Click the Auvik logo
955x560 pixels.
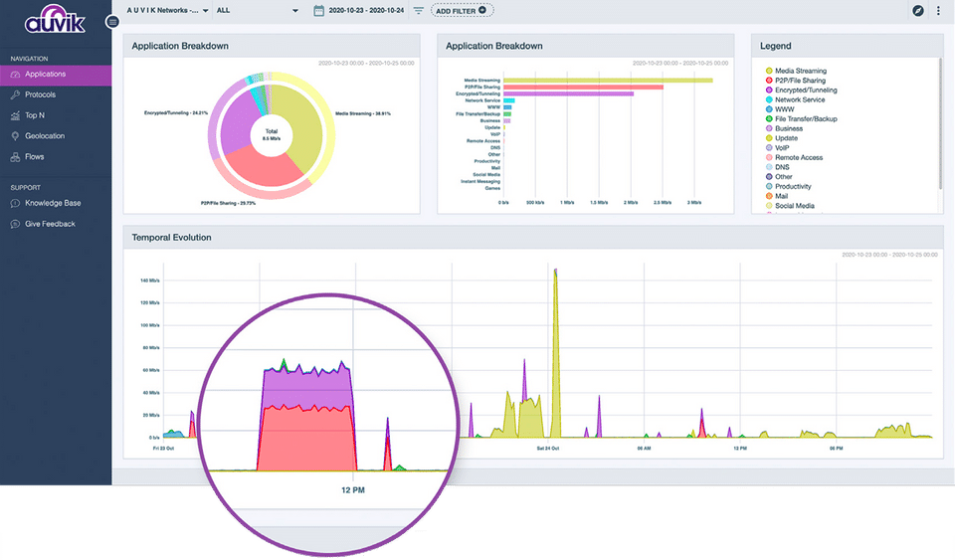(56, 22)
